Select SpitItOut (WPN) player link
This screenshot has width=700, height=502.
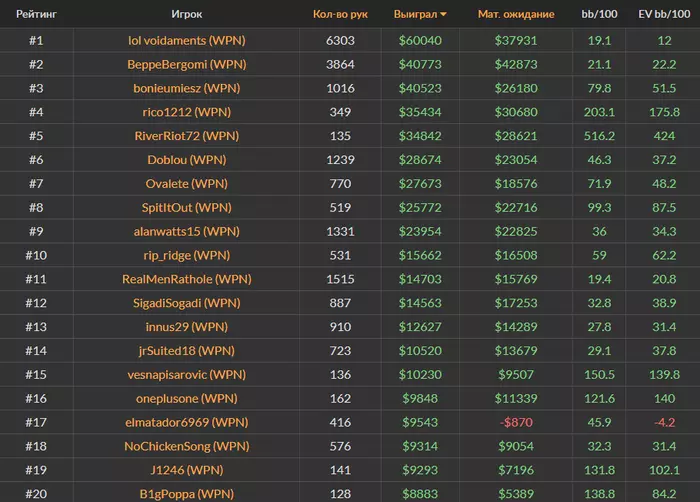pyautogui.click(x=187, y=208)
